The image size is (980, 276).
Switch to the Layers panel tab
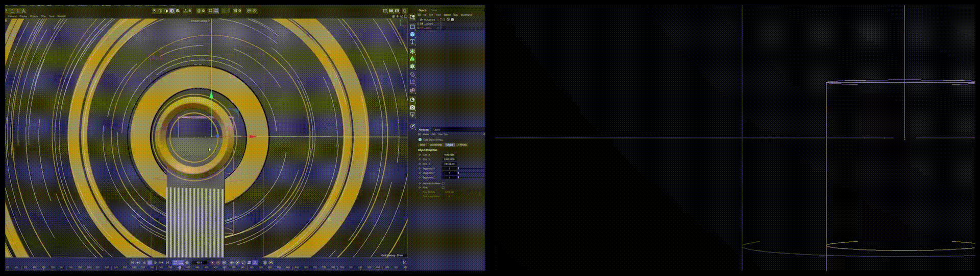click(x=436, y=130)
